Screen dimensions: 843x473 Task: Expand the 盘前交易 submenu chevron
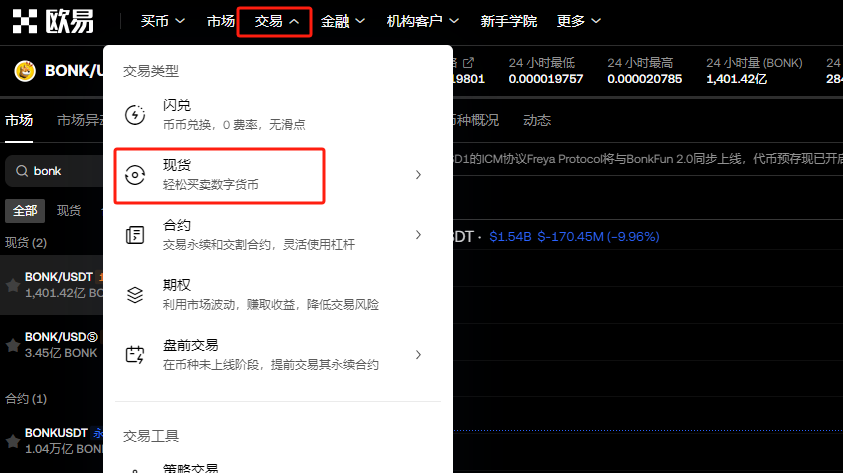tap(418, 355)
